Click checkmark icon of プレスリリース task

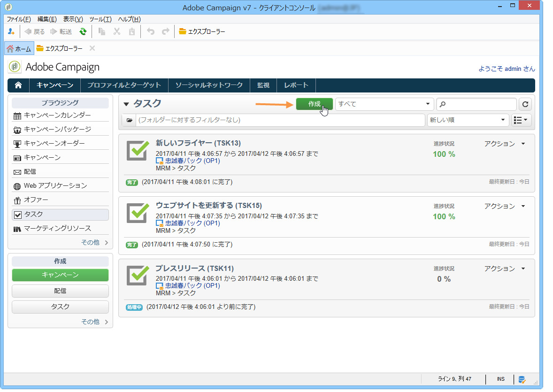tap(138, 276)
